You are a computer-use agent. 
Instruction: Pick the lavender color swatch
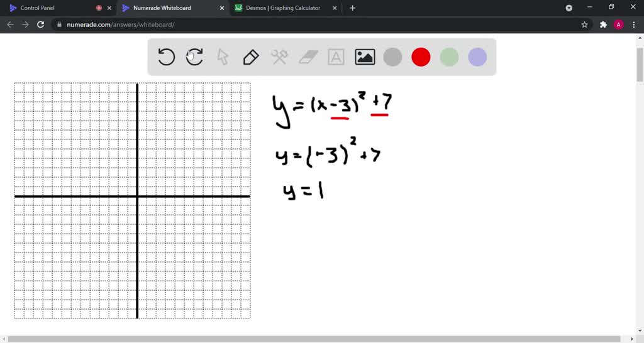coord(477,57)
